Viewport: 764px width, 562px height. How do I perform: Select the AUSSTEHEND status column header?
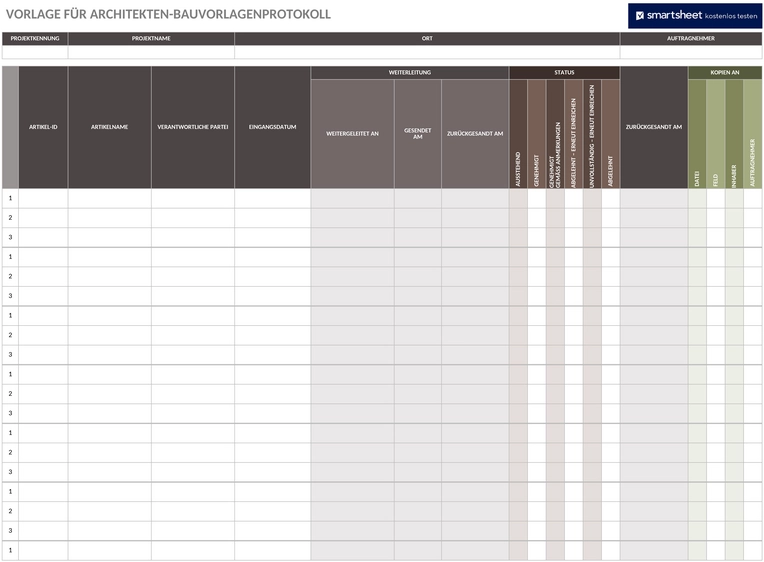[518, 134]
